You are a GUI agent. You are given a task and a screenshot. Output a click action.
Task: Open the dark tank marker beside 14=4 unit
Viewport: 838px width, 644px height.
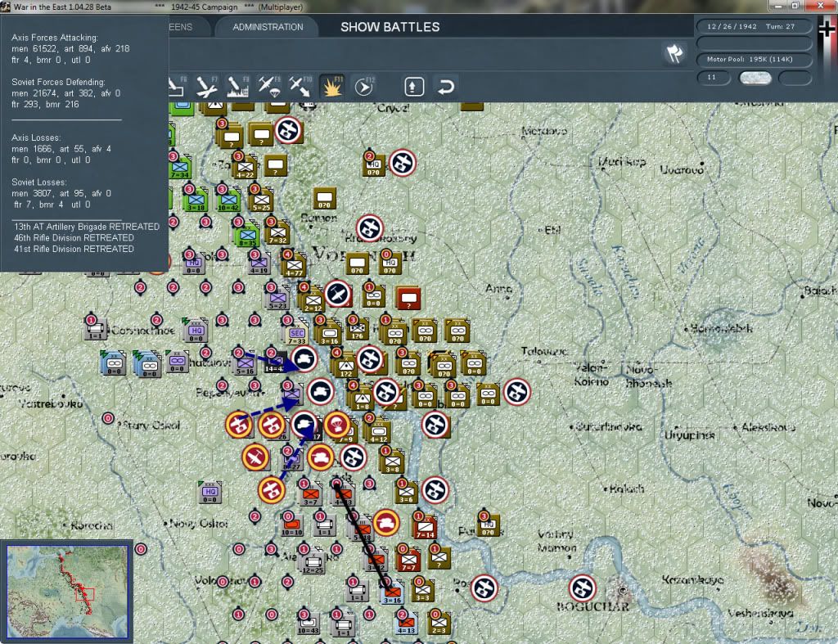[x=304, y=358]
